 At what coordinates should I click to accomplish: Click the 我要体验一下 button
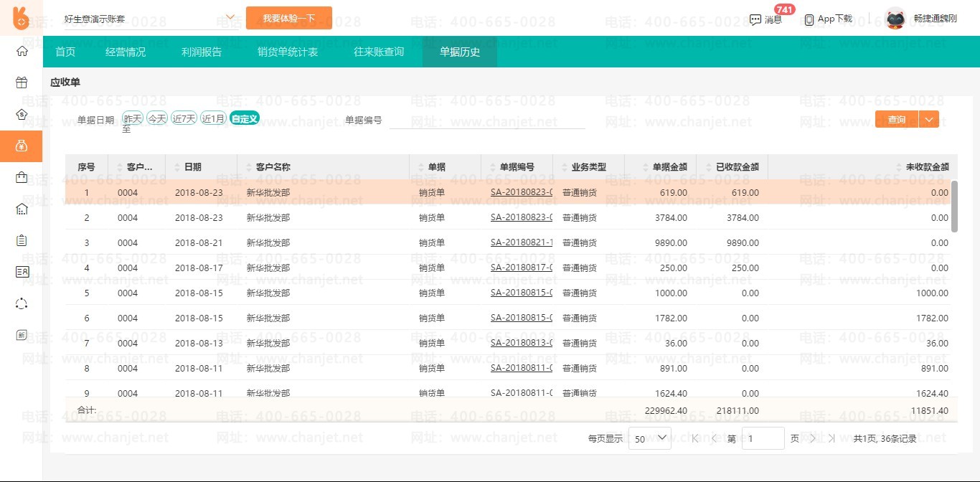click(x=288, y=18)
